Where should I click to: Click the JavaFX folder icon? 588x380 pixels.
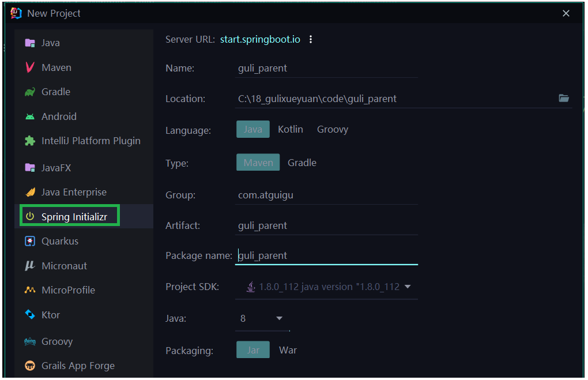[x=30, y=168]
